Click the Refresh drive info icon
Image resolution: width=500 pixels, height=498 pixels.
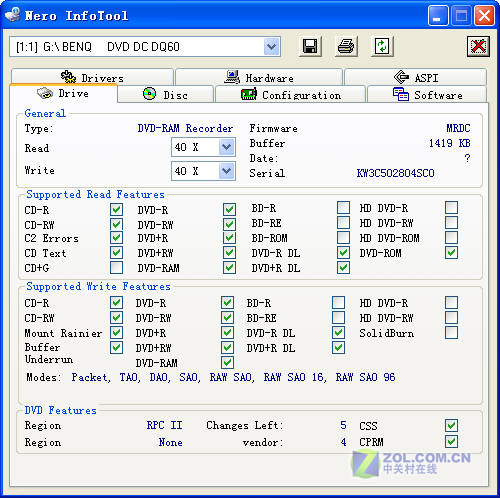(x=382, y=46)
